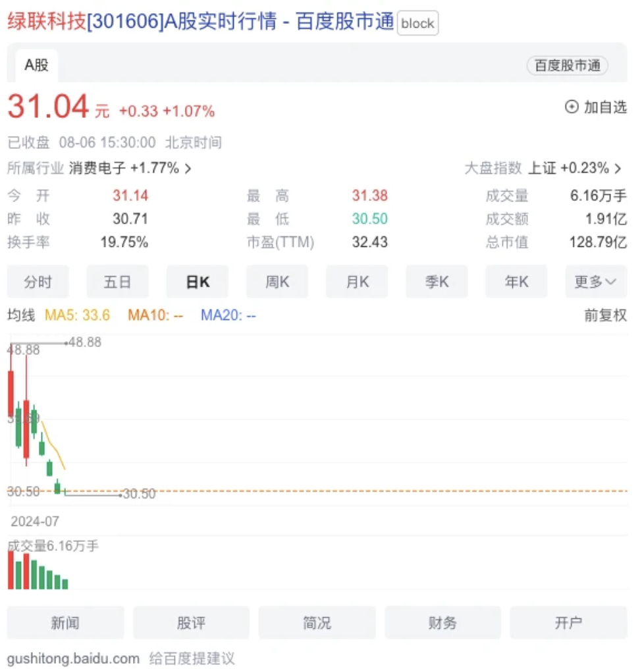The height and width of the screenshot is (669, 644).
Task: Click the 开户 button
Action: coord(568,622)
